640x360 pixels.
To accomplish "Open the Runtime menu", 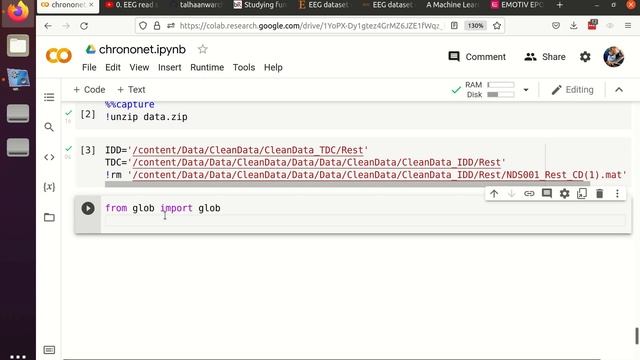I will click(207, 67).
